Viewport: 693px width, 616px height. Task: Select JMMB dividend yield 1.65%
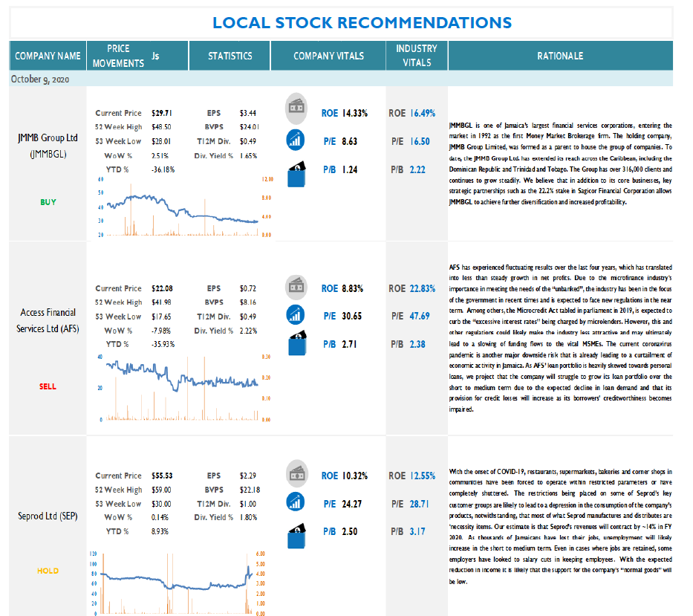click(248, 155)
